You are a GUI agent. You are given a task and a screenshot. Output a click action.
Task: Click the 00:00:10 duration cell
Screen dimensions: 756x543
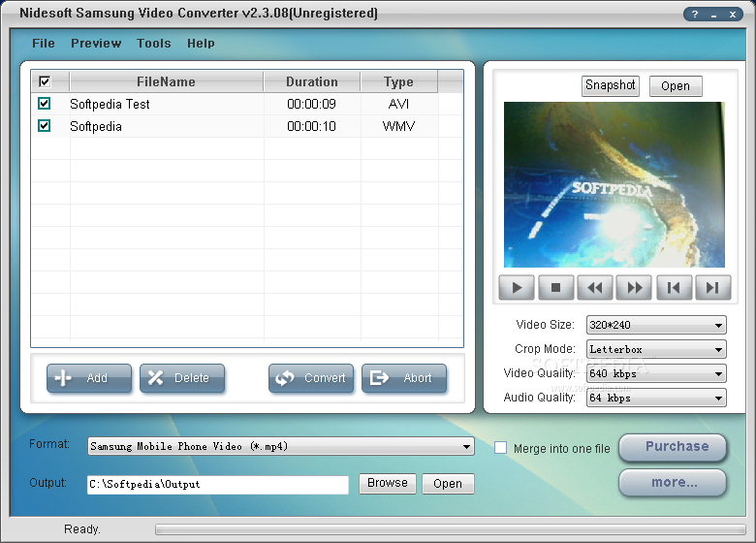coord(311,126)
